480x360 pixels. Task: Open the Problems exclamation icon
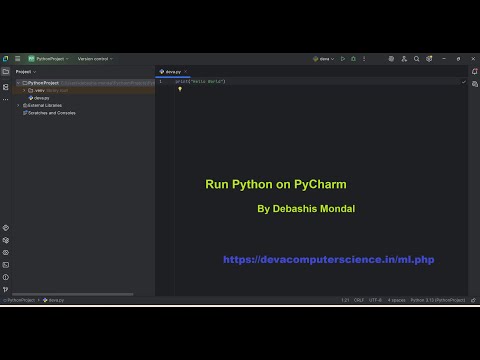coord(6,277)
